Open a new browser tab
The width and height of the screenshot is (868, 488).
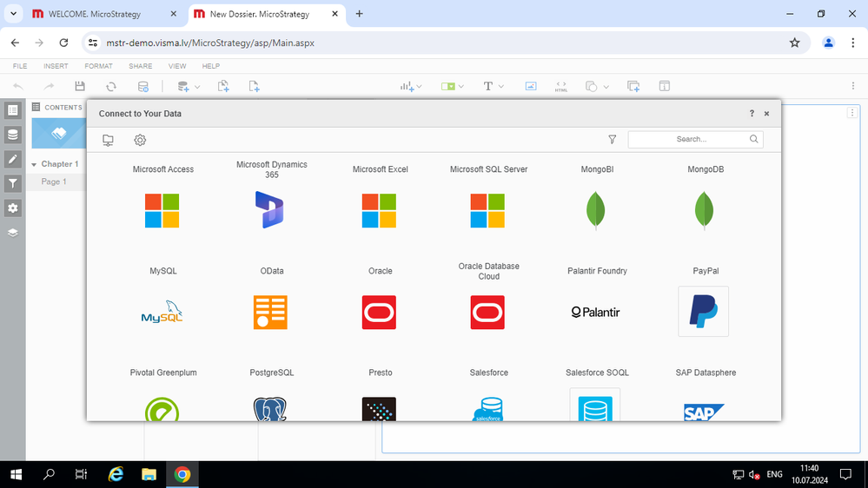(x=359, y=14)
